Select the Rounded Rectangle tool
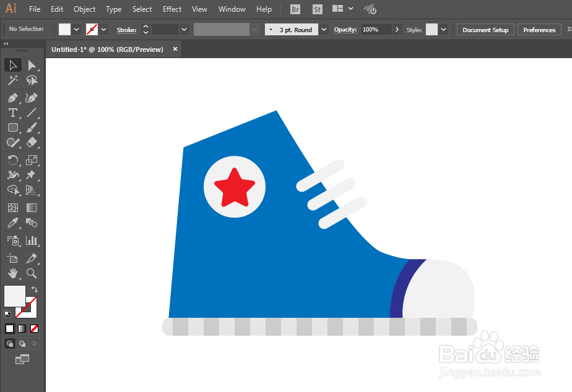The image size is (572, 392). [x=13, y=127]
